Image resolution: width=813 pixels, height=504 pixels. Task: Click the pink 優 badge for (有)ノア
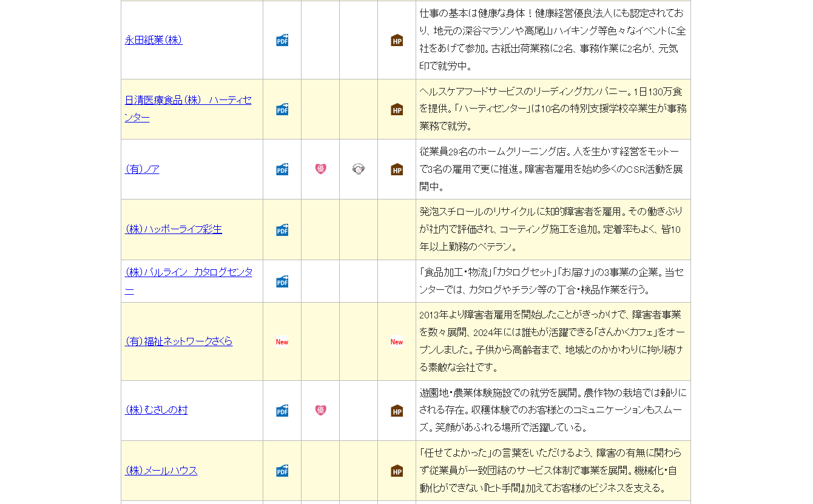[320, 169]
